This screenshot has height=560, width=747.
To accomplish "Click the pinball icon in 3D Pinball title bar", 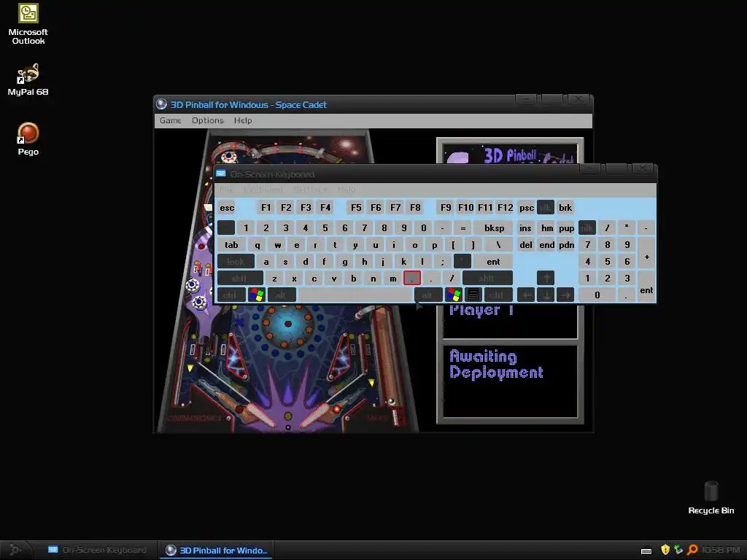I will (x=161, y=104).
